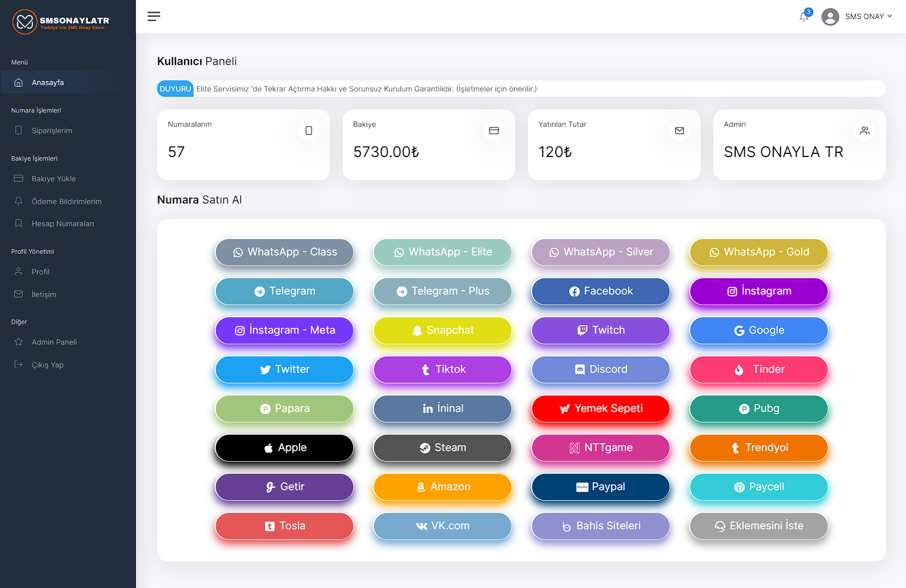This screenshot has height=588, width=906.
Task: Click the Eklemesini İste request button
Action: pos(758,526)
